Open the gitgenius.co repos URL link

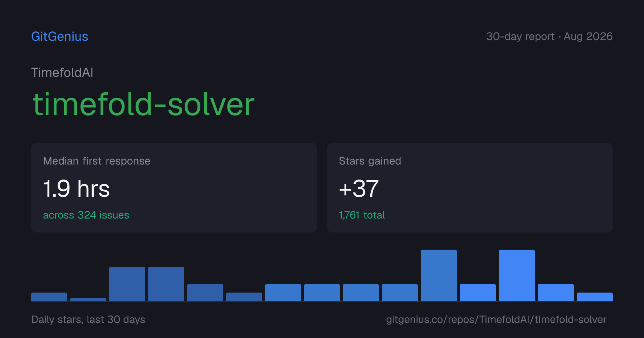[496, 319]
